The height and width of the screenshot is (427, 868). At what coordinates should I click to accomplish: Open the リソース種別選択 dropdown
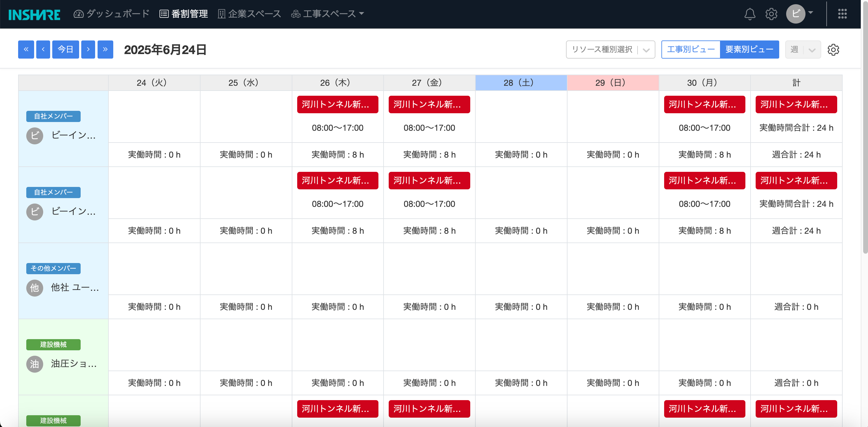click(611, 50)
